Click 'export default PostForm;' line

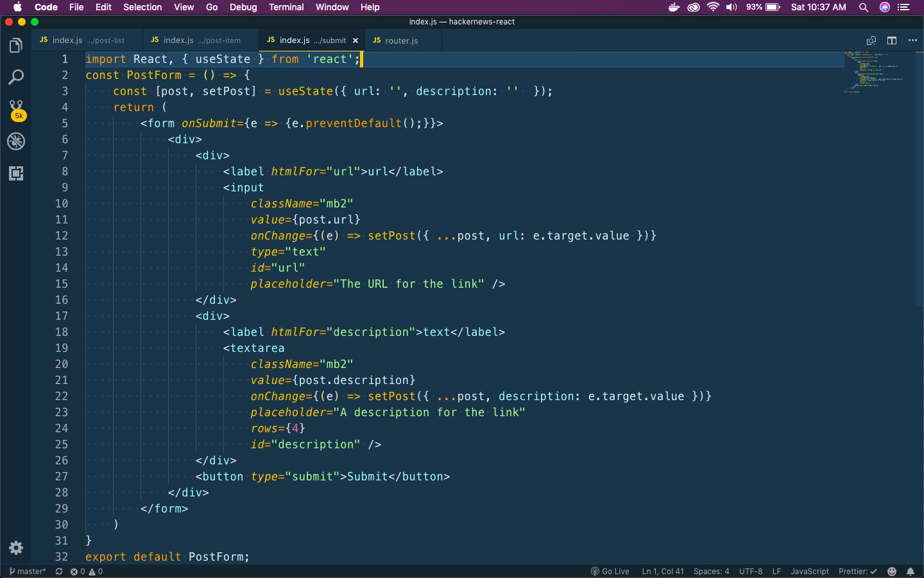click(x=167, y=557)
